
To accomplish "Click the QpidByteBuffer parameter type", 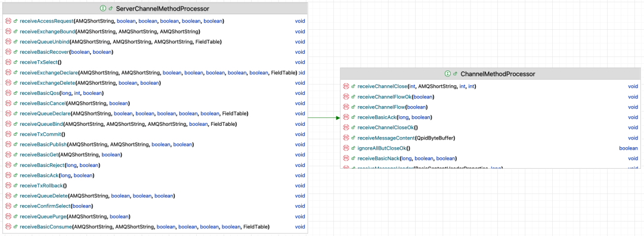I will tap(435, 138).
